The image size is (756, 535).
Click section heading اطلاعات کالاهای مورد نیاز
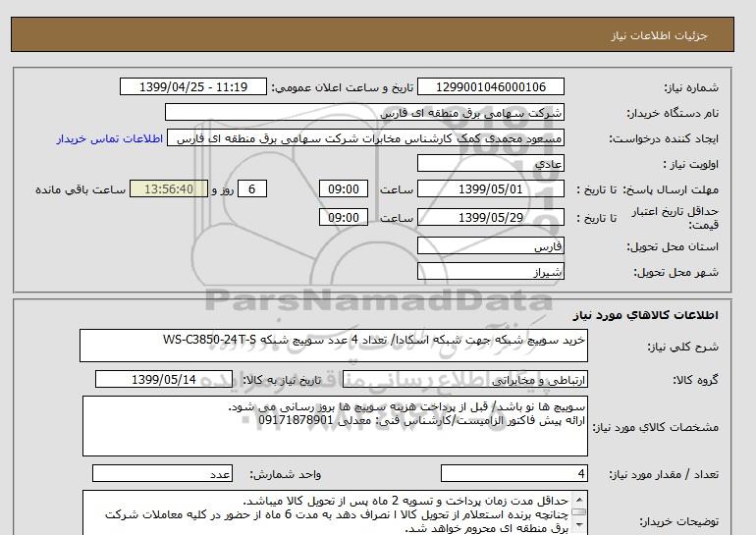click(646, 315)
